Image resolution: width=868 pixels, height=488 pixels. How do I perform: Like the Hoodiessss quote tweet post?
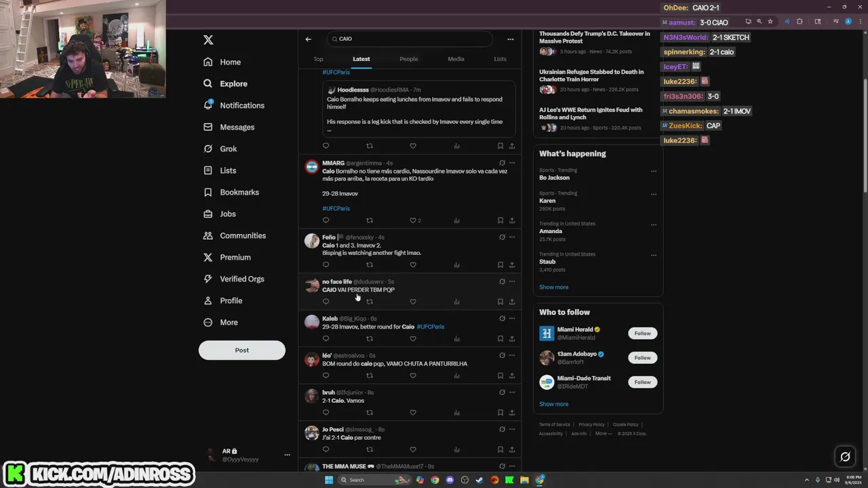click(x=413, y=146)
